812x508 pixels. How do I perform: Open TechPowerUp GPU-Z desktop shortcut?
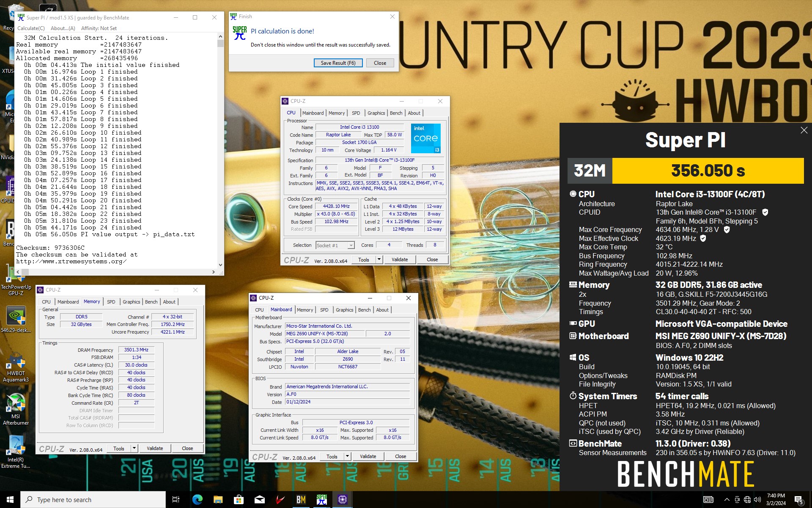16,279
